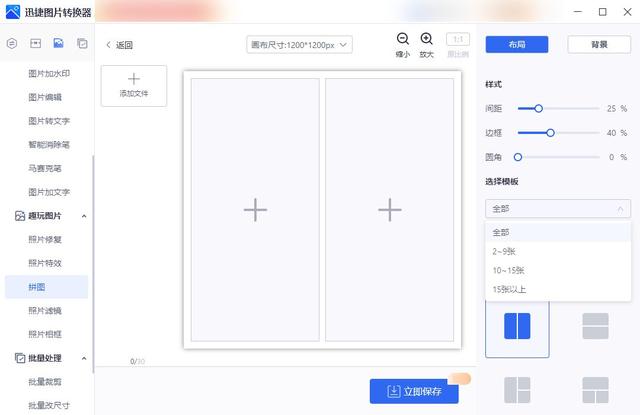Click the 25 spacing percentage value
Screen dimensions: 640x415
coord(611,109)
